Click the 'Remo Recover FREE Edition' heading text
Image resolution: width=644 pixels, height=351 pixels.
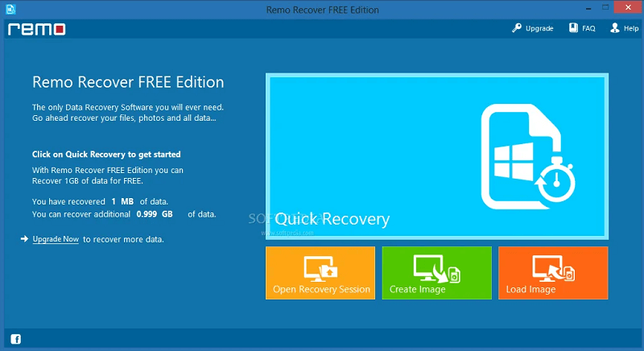[x=128, y=82]
